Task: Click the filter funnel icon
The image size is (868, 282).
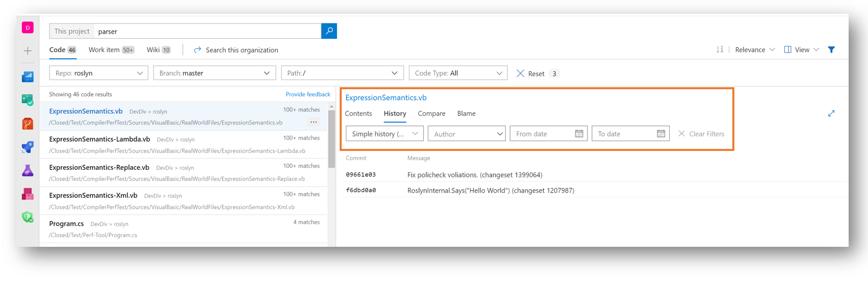Action: click(x=831, y=49)
